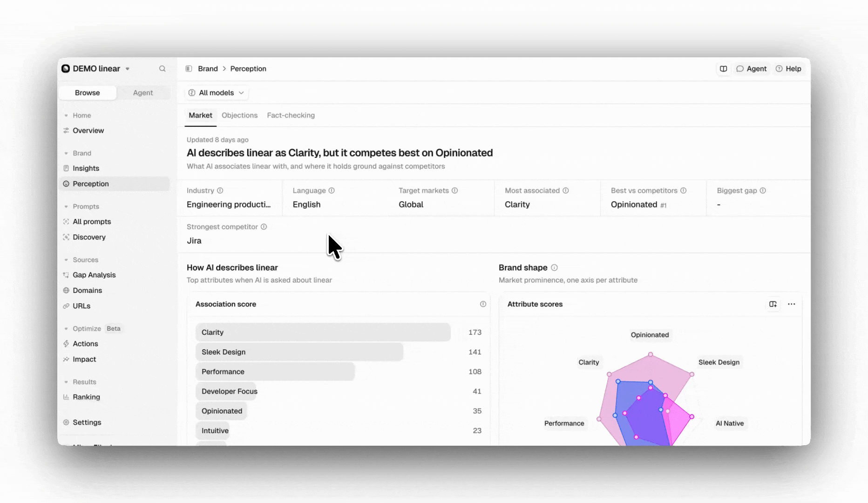The width and height of the screenshot is (868, 503).
Task: Open Ranking under Results
Action: pos(115,397)
